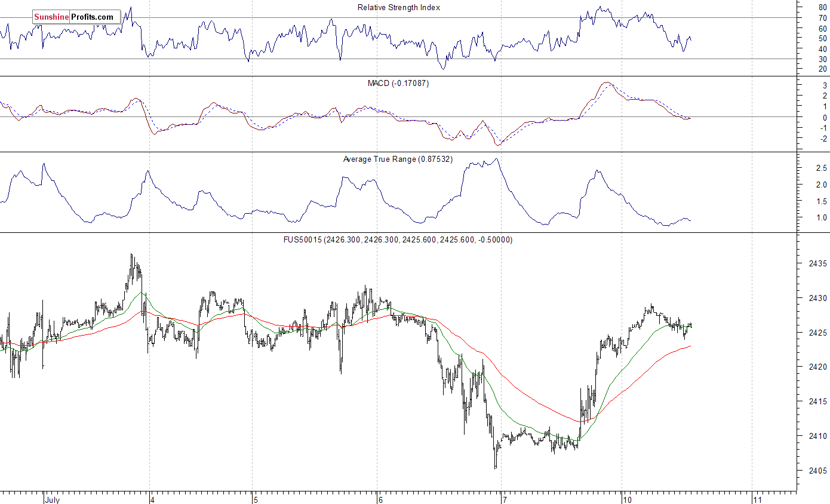Click the 2415 price axis value
Viewport: 830px width, 504px height.
point(817,402)
